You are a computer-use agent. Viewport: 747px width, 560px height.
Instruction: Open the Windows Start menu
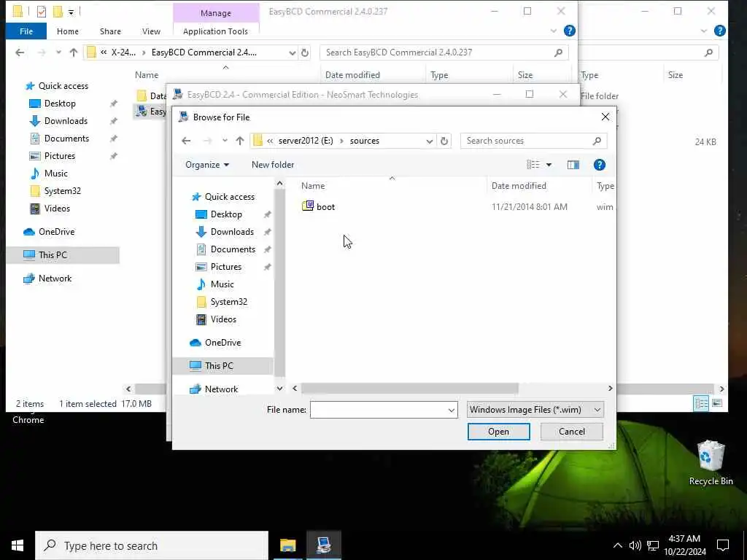[18, 545]
